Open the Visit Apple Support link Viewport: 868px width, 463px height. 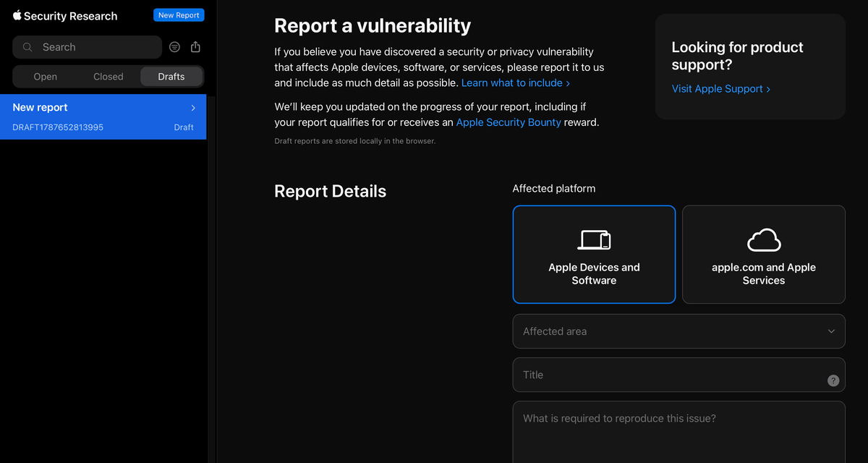721,88
